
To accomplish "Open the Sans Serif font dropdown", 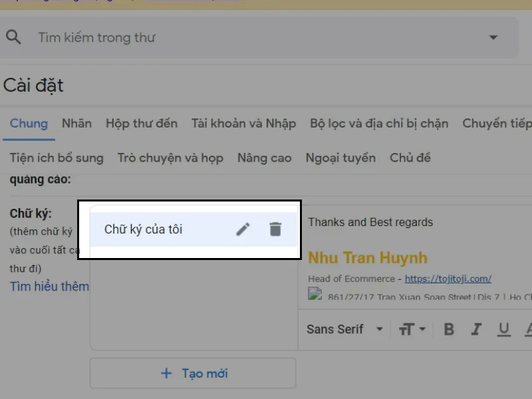I will click(x=344, y=329).
